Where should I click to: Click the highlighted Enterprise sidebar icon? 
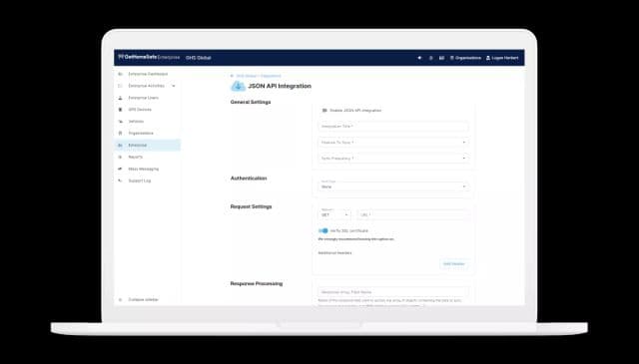[x=120, y=145]
